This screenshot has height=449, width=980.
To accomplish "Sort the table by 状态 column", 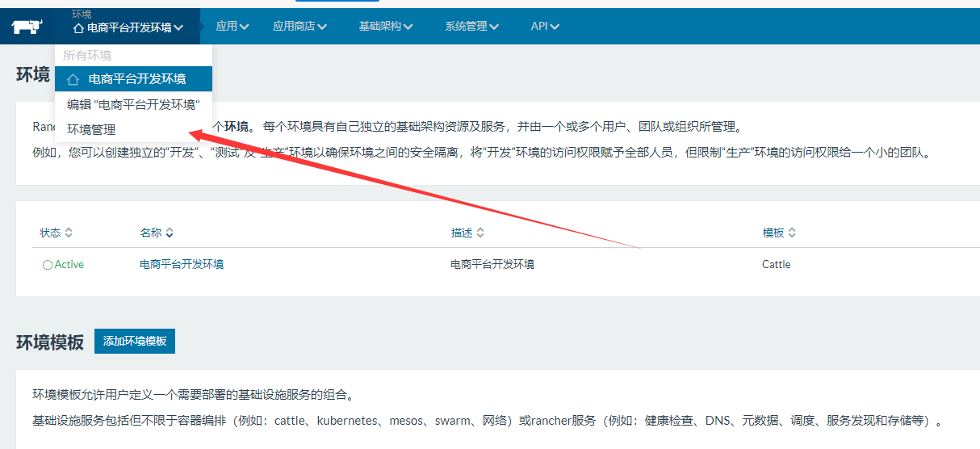I will click(57, 233).
